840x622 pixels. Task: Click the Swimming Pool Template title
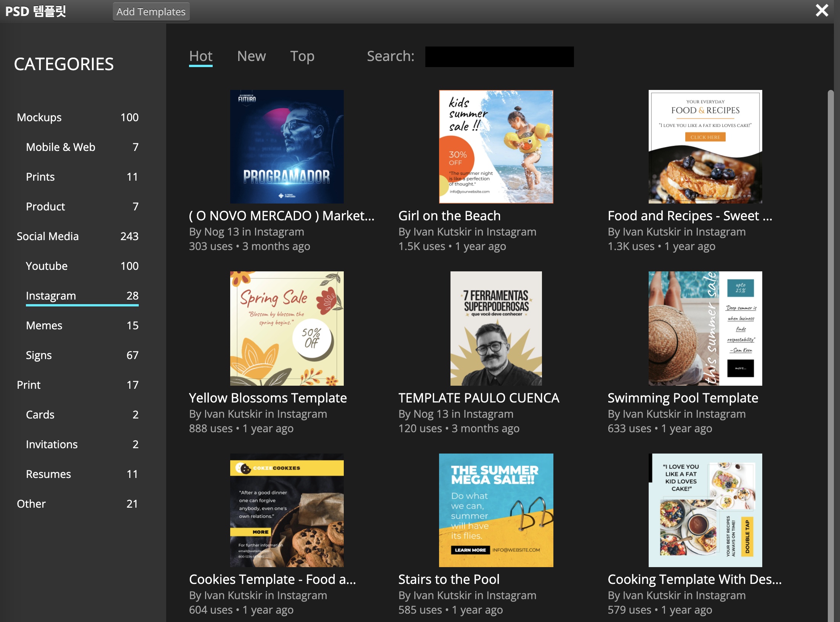[683, 398]
